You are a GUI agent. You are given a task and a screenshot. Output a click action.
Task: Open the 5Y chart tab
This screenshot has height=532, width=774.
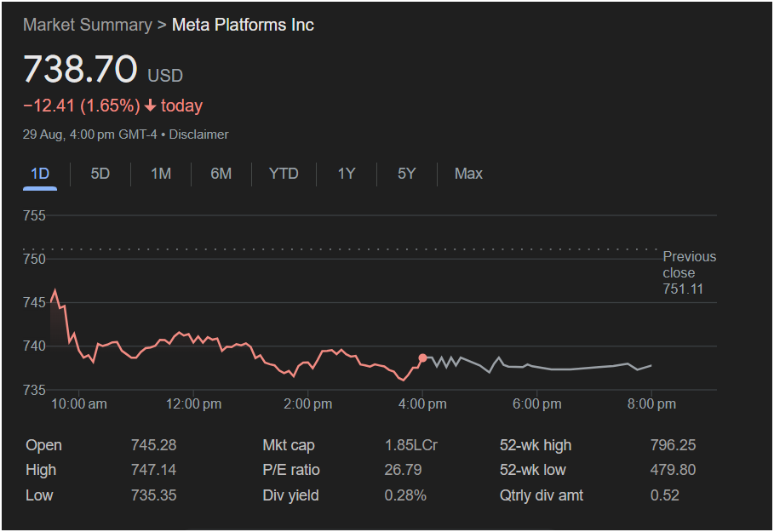click(x=406, y=174)
